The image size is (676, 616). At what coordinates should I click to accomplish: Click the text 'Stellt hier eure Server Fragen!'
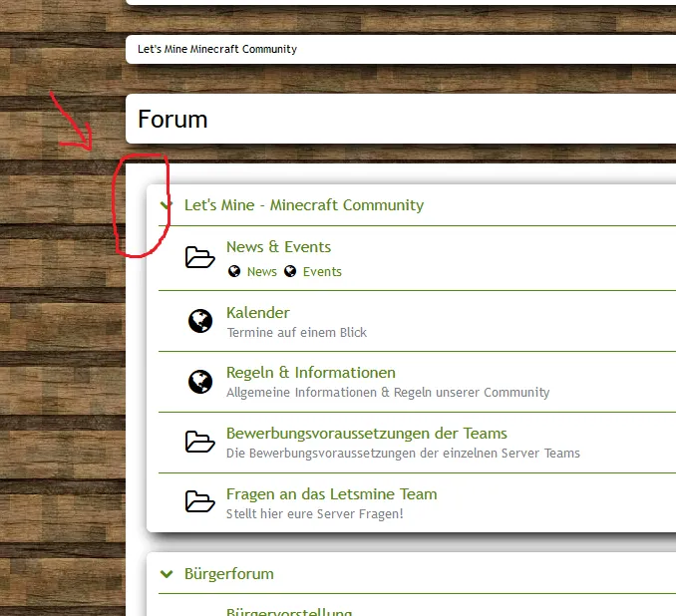(x=315, y=514)
